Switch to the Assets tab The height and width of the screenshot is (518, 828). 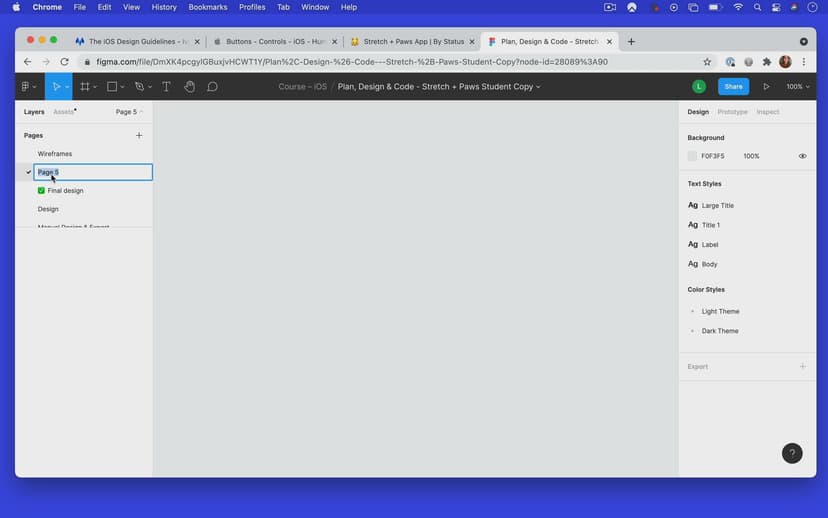pyautogui.click(x=63, y=112)
